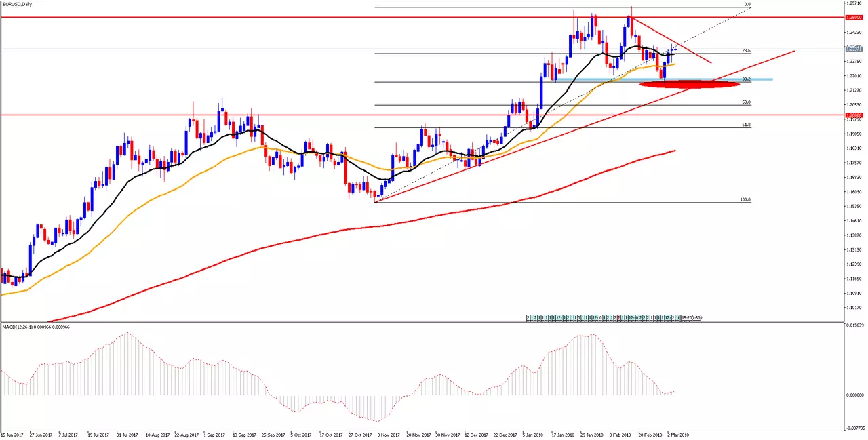Click the MACD 0.000000 zero level label
The width and height of the screenshot is (868, 440).
(x=854, y=395)
